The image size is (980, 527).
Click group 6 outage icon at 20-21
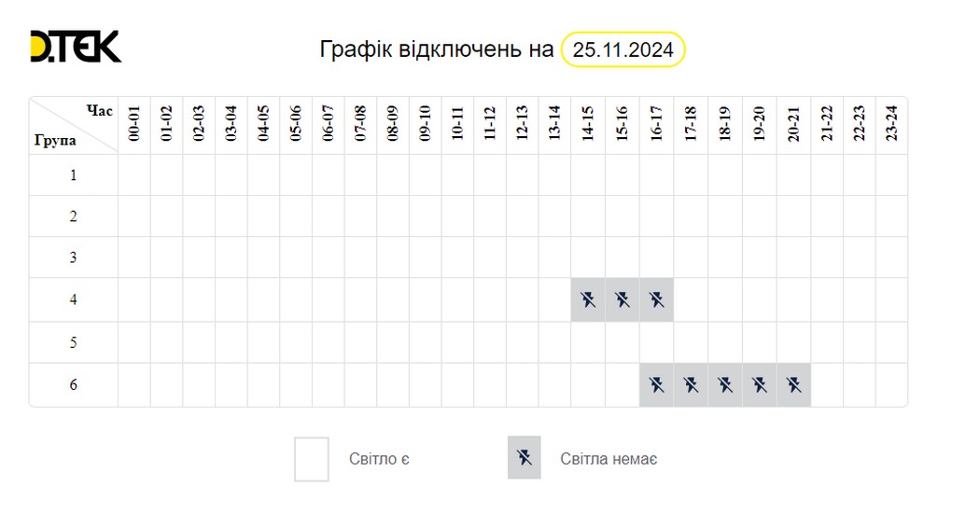793,384
